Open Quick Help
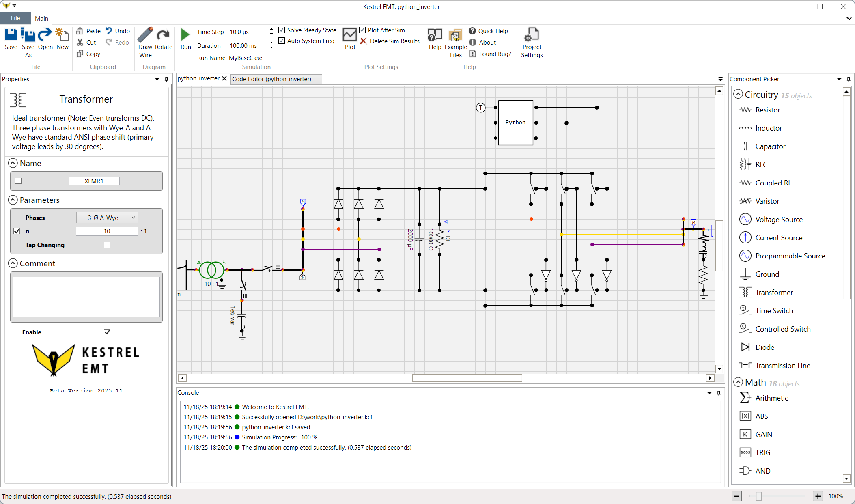This screenshot has height=504, width=855. coord(489,31)
